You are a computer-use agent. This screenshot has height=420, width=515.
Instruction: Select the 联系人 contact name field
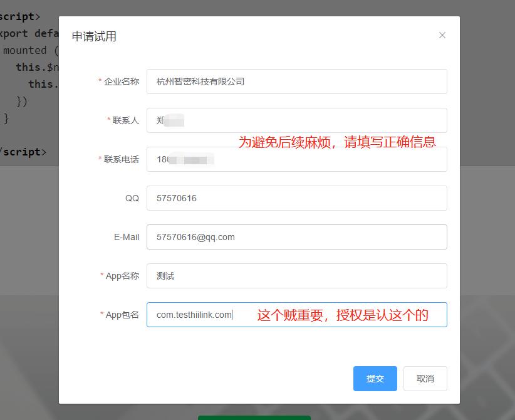[x=296, y=120]
